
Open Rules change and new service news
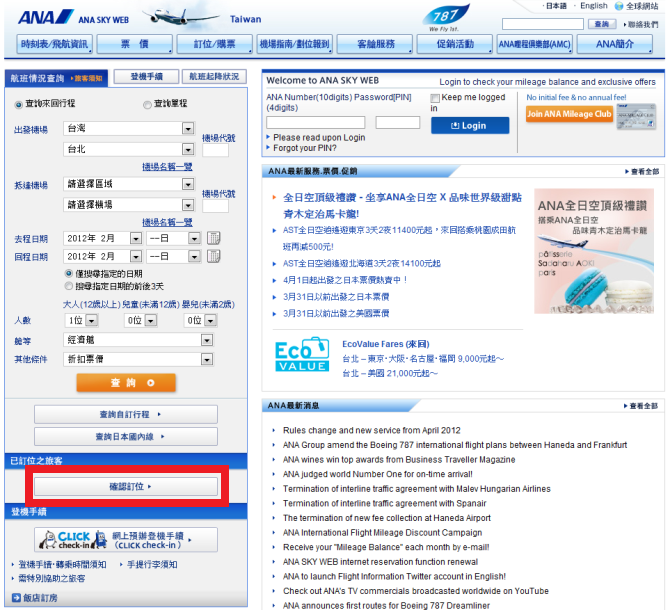372,430
